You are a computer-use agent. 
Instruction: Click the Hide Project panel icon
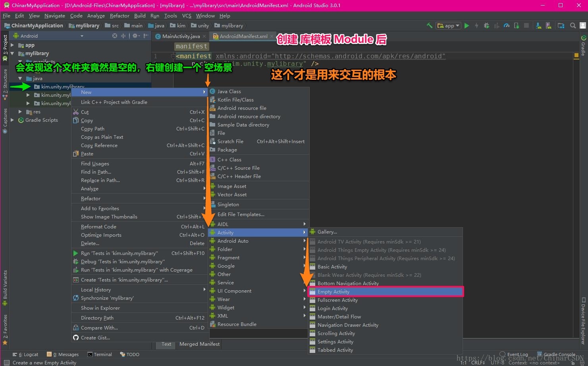[146, 36]
